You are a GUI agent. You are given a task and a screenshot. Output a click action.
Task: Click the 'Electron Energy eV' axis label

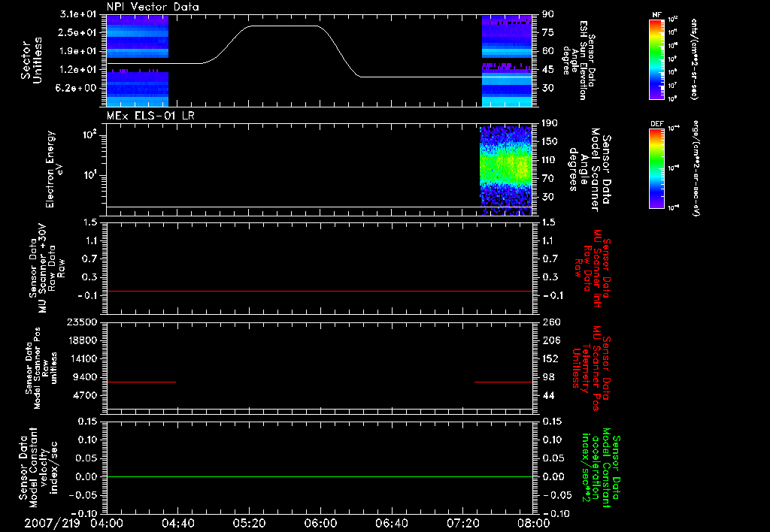click(x=54, y=169)
